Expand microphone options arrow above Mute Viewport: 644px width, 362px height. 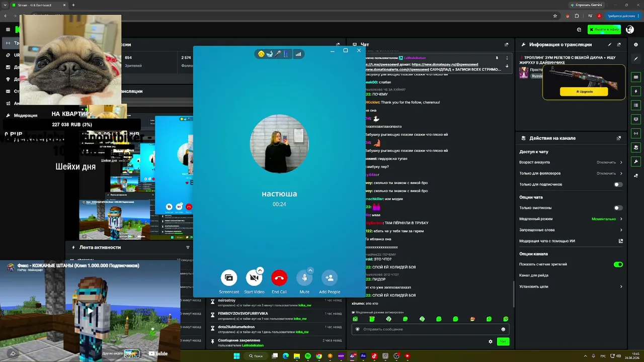310,270
